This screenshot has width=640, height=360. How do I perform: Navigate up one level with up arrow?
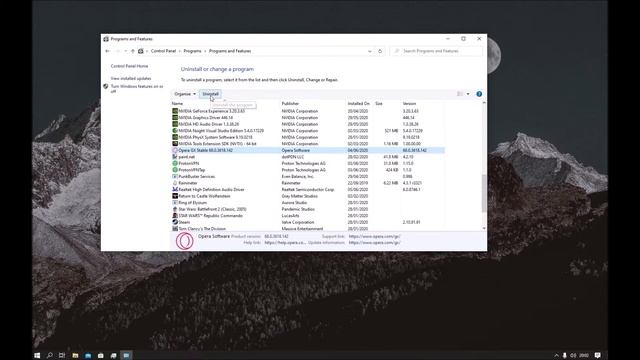click(x=133, y=51)
